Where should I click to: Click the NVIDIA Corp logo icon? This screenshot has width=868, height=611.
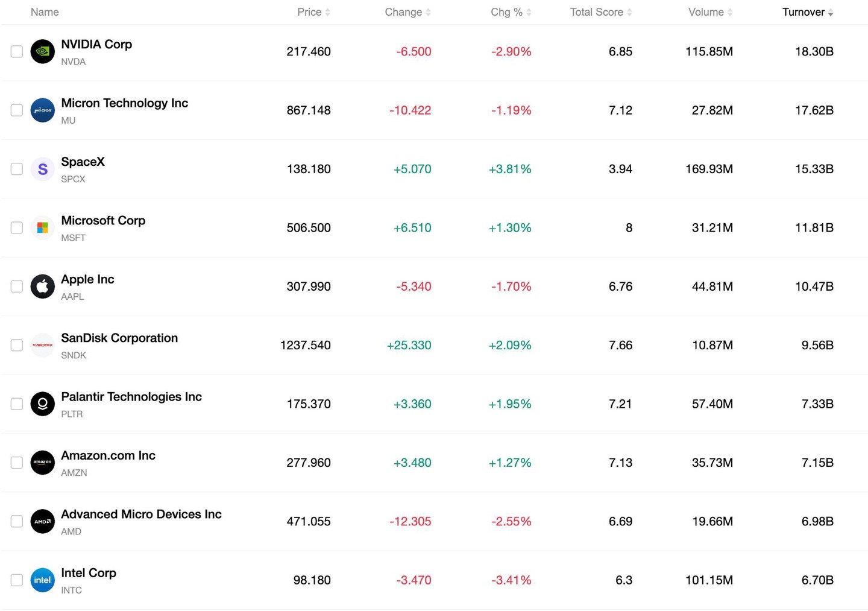point(42,51)
